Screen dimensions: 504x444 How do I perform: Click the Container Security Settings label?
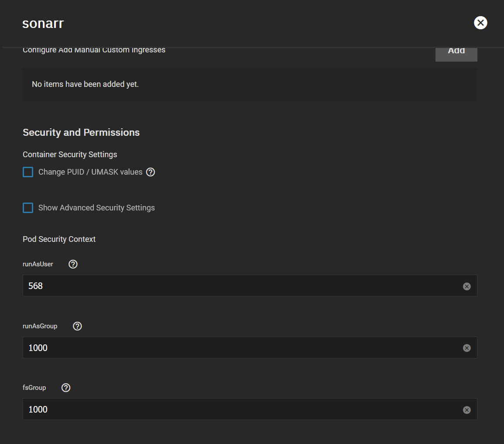pyautogui.click(x=70, y=155)
